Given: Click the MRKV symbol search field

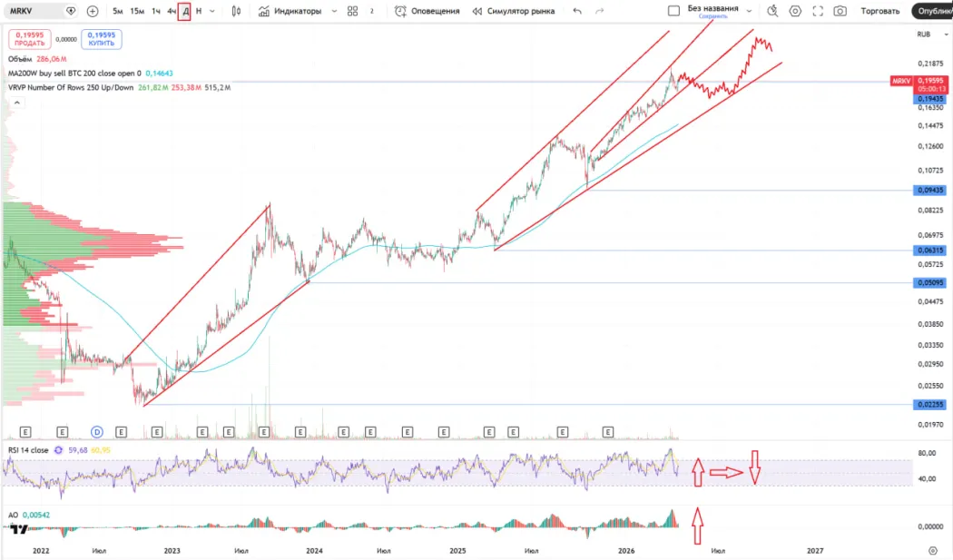Looking at the screenshot, I should [x=34, y=11].
